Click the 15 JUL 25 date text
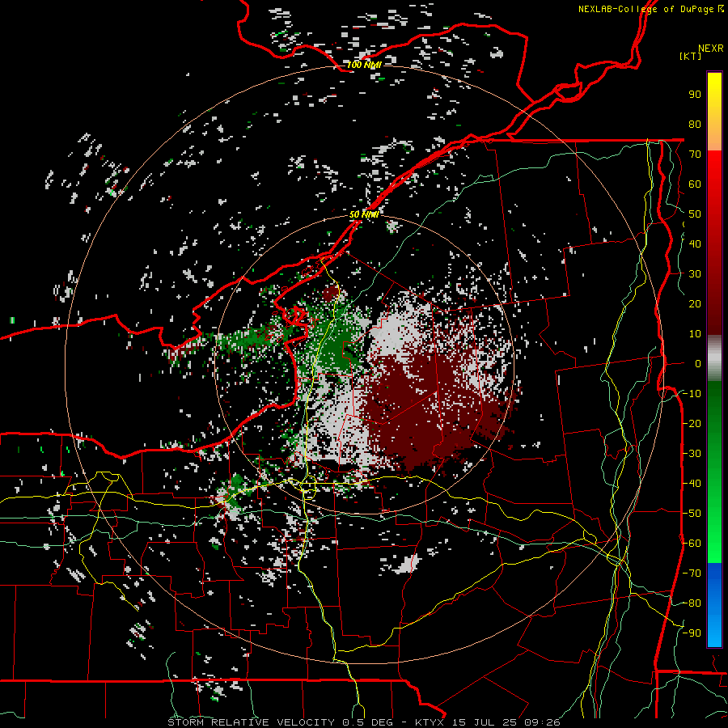The image size is (728, 728). click(x=484, y=722)
